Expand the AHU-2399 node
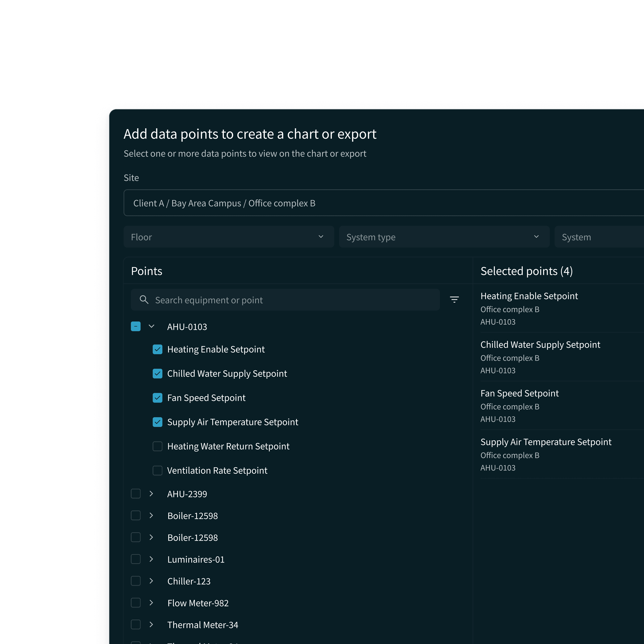Screen dimensions: 644x644 tap(151, 494)
